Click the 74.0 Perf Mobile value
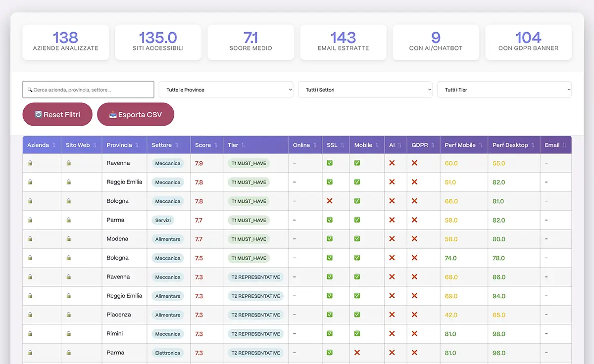This screenshot has width=594, height=364. point(450,258)
